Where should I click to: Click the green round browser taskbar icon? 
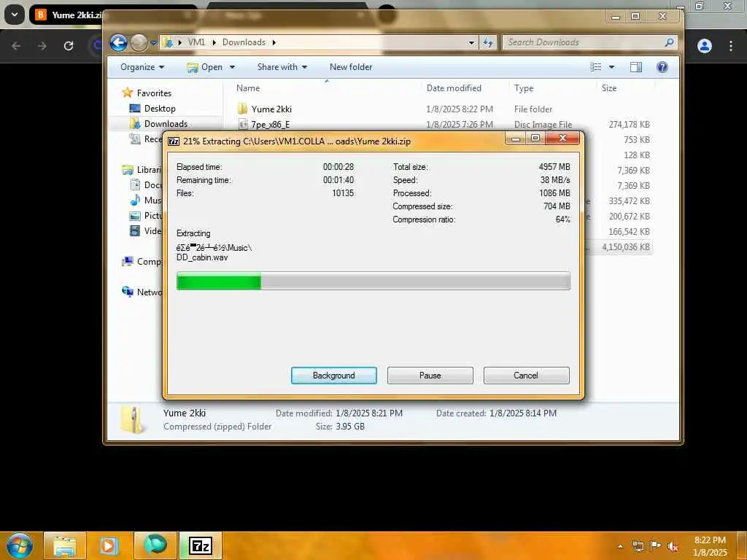click(x=155, y=545)
